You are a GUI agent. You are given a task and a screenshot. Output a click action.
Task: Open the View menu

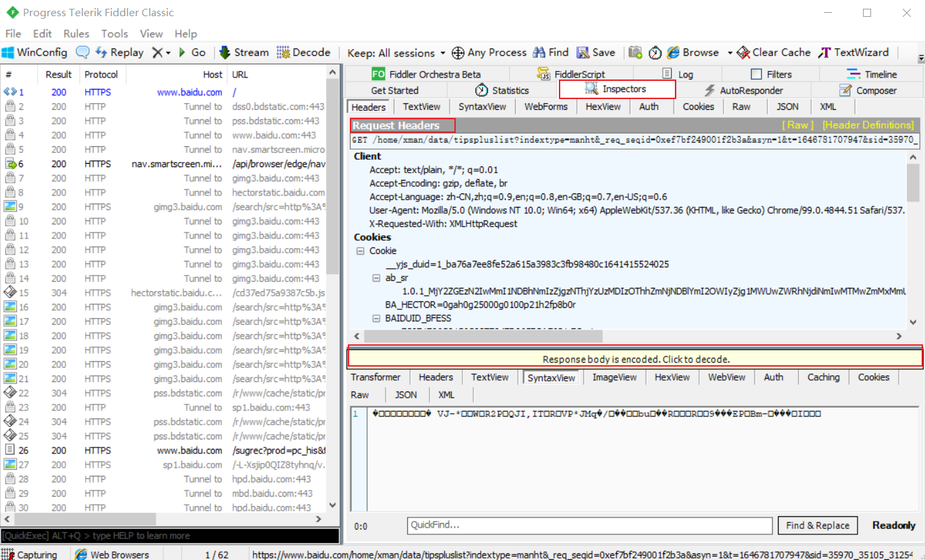pyautogui.click(x=151, y=34)
